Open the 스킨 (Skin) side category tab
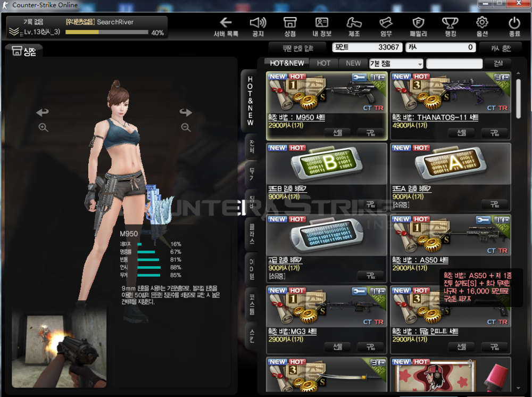The width and height of the screenshot is (532, 397). (x=252, y=335)
